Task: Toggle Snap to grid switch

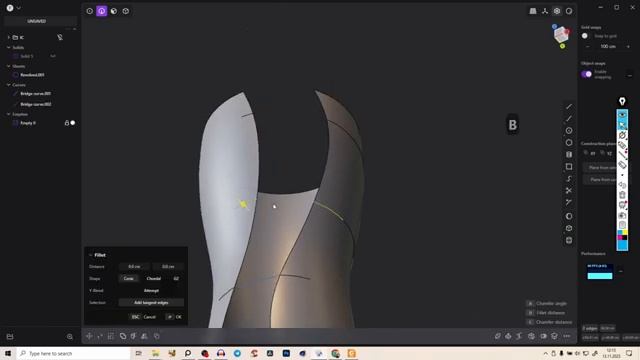Action: [586, 36]
